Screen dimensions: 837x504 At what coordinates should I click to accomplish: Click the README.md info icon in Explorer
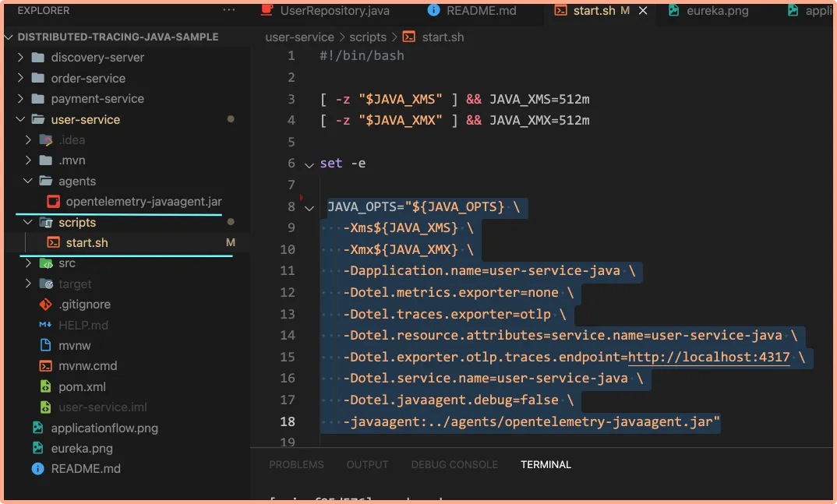[x=38, y=469]
